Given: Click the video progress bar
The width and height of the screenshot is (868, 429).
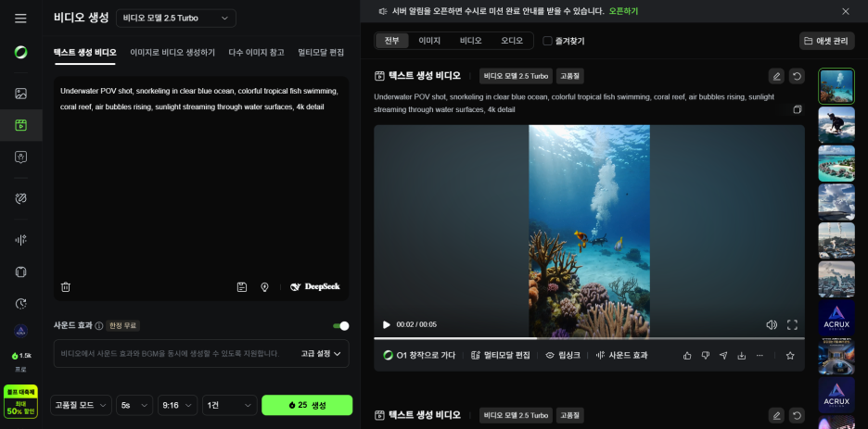Looking at the screenshot, I should click(589, 338).
